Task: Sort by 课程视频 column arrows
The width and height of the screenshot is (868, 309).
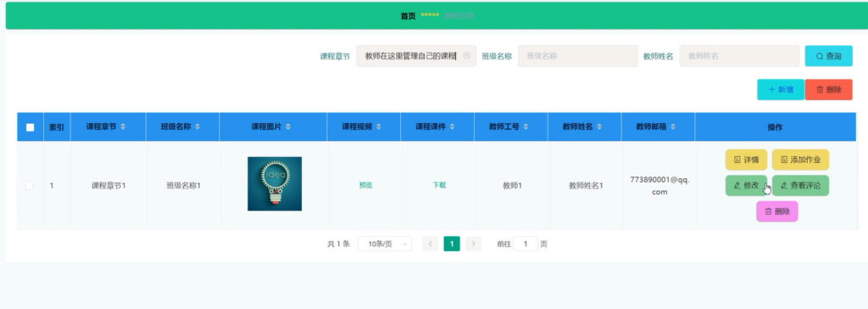Action: tap(379, 127)
